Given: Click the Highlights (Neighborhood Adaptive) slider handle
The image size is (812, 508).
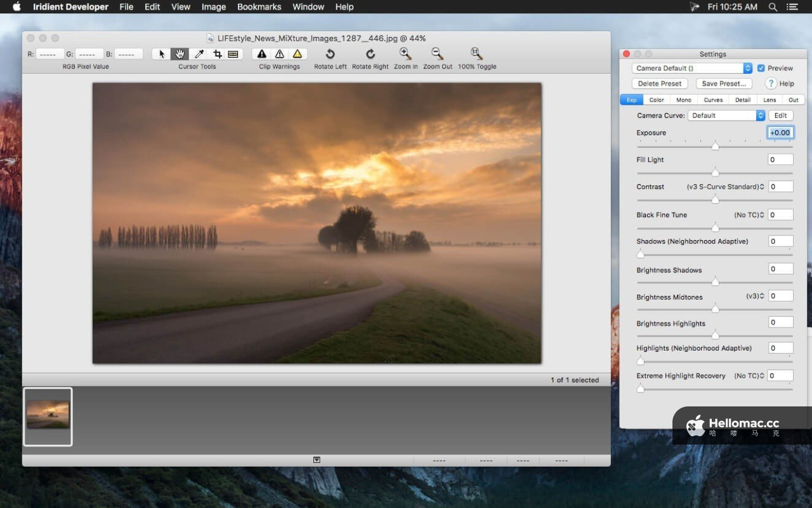Looking at the screenshot, I should (x=640, y=361).
